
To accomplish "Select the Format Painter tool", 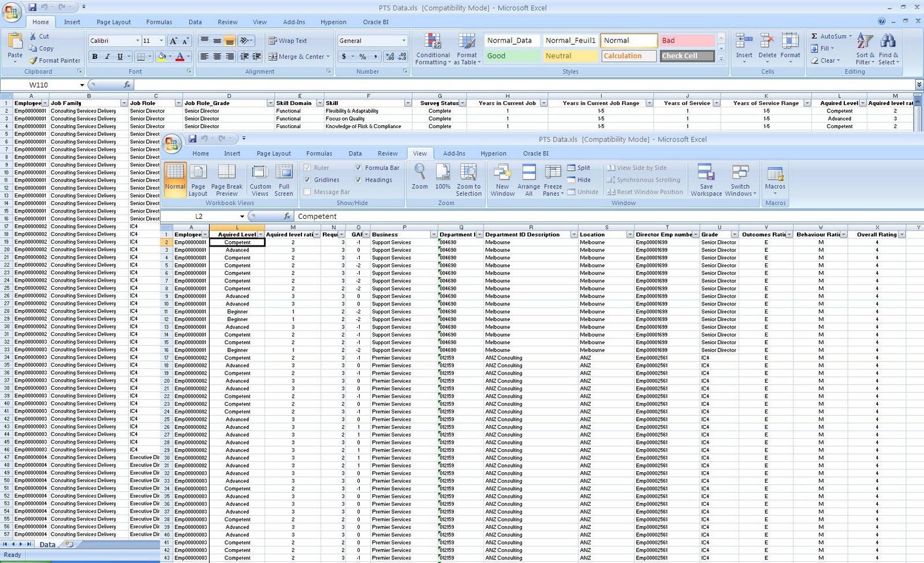I will (x=54, y=60).
